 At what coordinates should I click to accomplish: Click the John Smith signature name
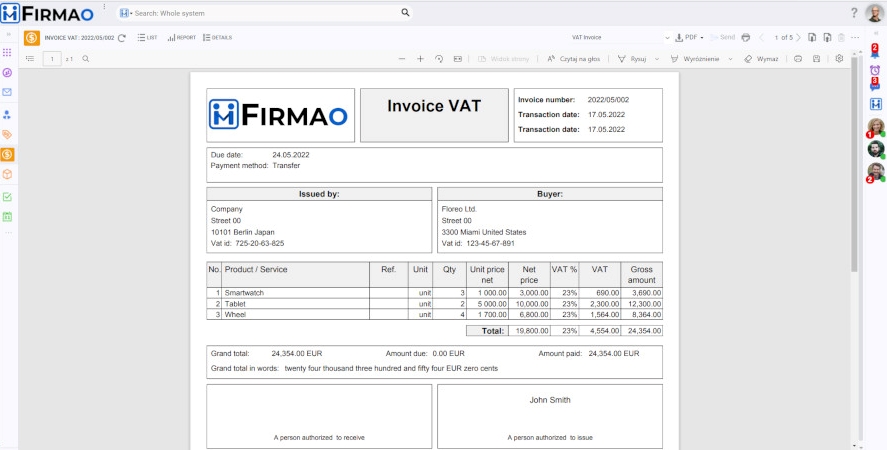click(550, 400)
